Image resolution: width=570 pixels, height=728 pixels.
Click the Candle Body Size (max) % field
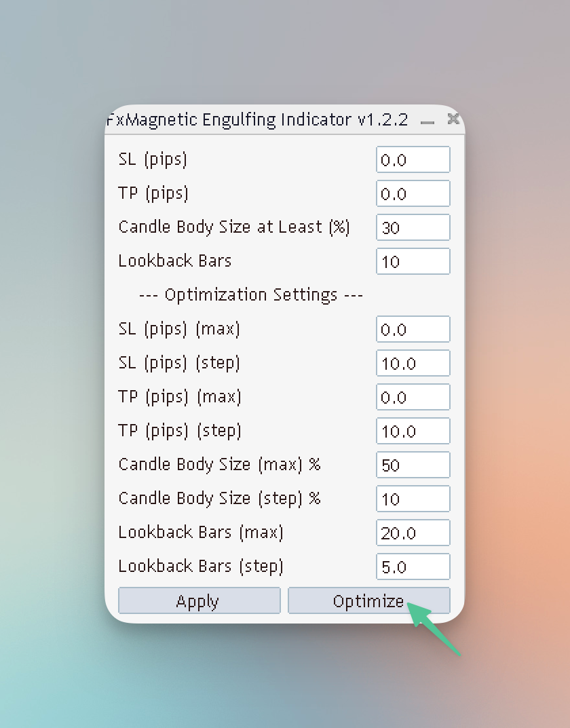(413, 465)
